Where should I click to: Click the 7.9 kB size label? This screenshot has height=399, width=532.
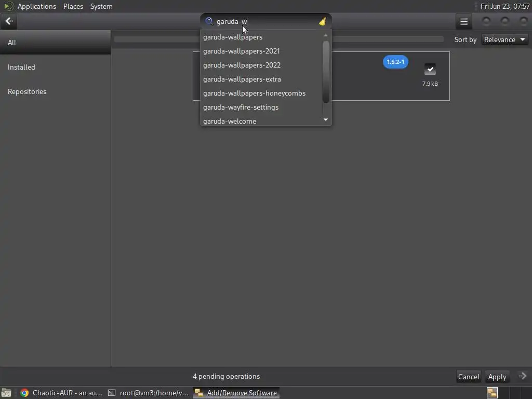click(430, 84)
